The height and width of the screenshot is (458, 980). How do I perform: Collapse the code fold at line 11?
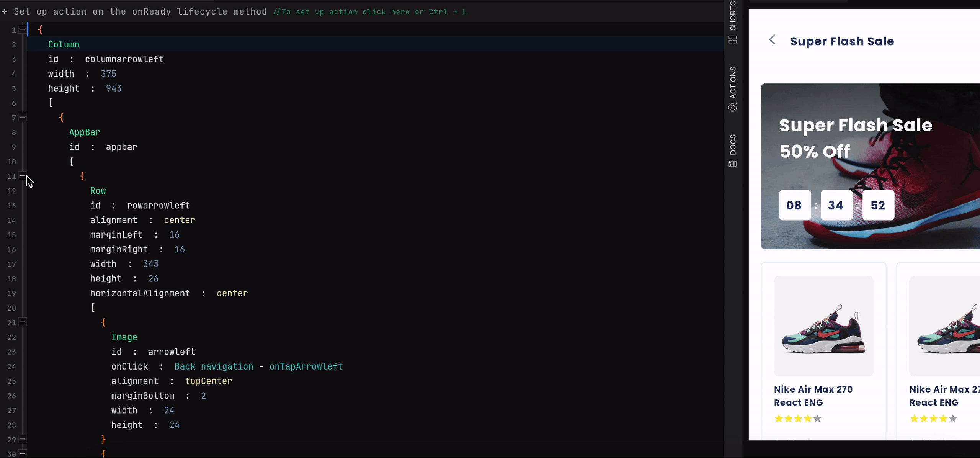23,176
